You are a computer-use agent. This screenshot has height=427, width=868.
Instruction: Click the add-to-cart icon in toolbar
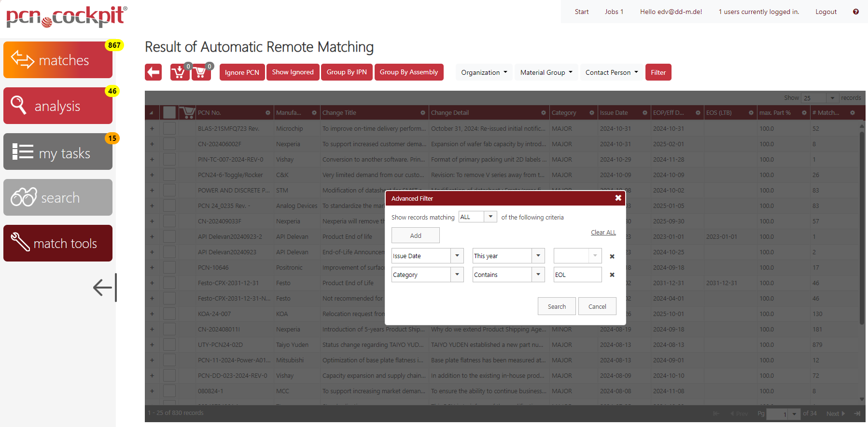point(179,72)
